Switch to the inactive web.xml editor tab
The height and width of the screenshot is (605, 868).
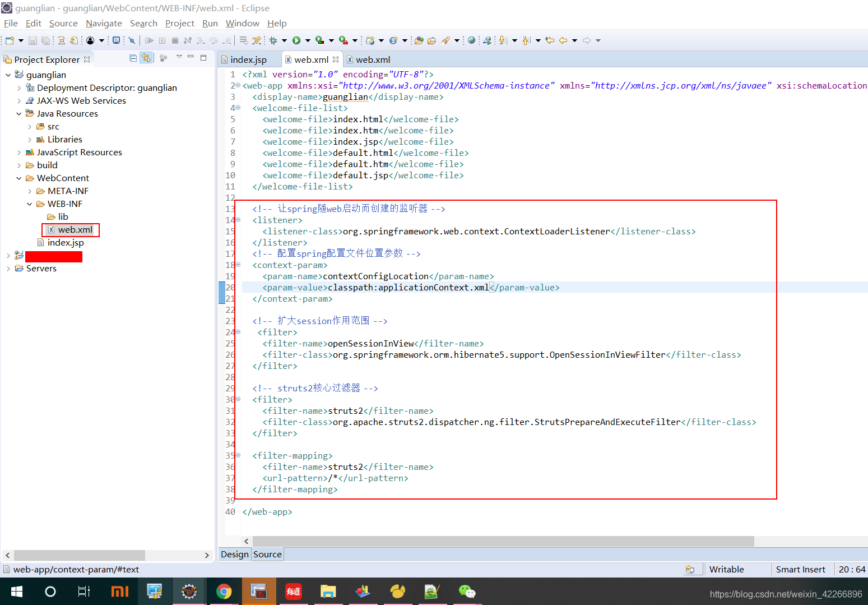pos(368,59)
